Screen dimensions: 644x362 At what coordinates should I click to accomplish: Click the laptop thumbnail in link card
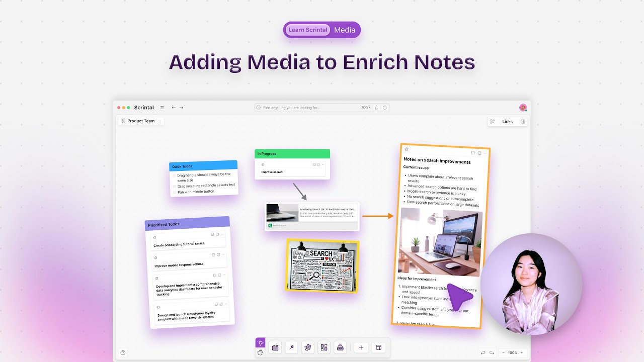(x=282, y=213)
